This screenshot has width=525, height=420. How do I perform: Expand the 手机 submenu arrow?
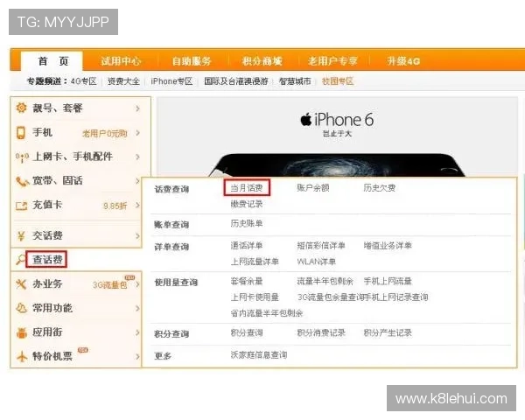(x=137, y=133)
